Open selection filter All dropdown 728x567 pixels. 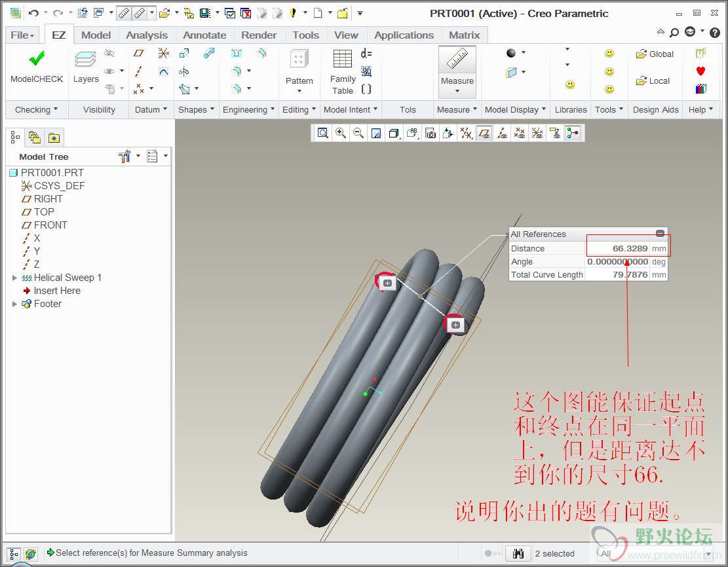655,553
